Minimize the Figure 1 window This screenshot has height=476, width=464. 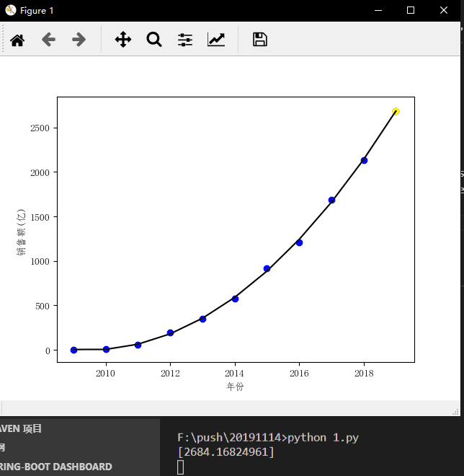(378, 10)
